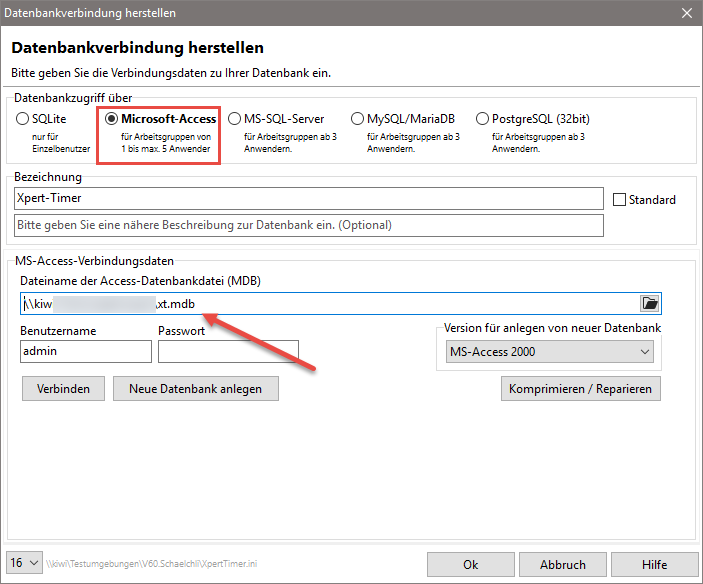Confirm the dialog with Ok
Image resolution: width=703 pixels, height=584 pixels.
(471, 565)
